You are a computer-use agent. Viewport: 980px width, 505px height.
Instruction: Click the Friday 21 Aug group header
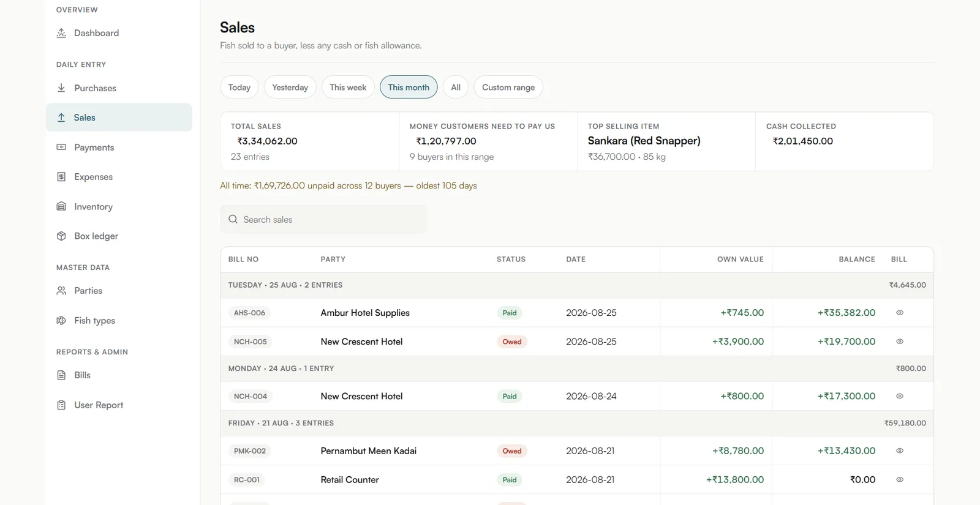(x=577, y=423)
